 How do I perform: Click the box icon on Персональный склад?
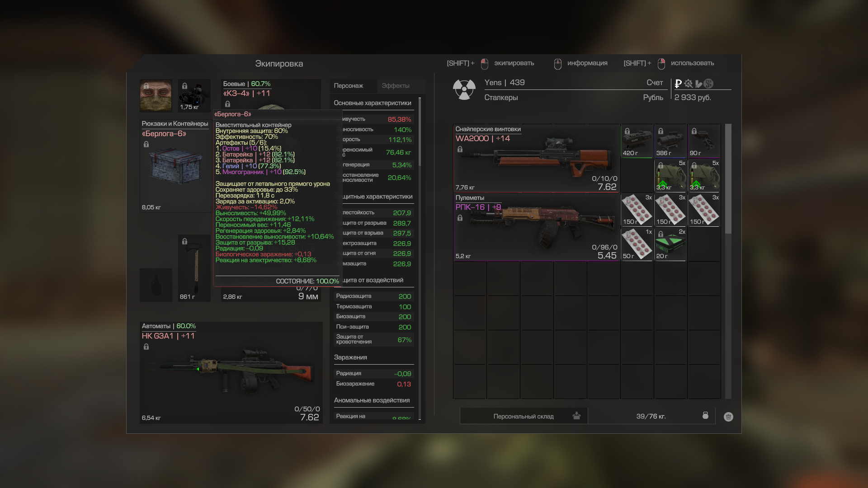coord(576,416)
